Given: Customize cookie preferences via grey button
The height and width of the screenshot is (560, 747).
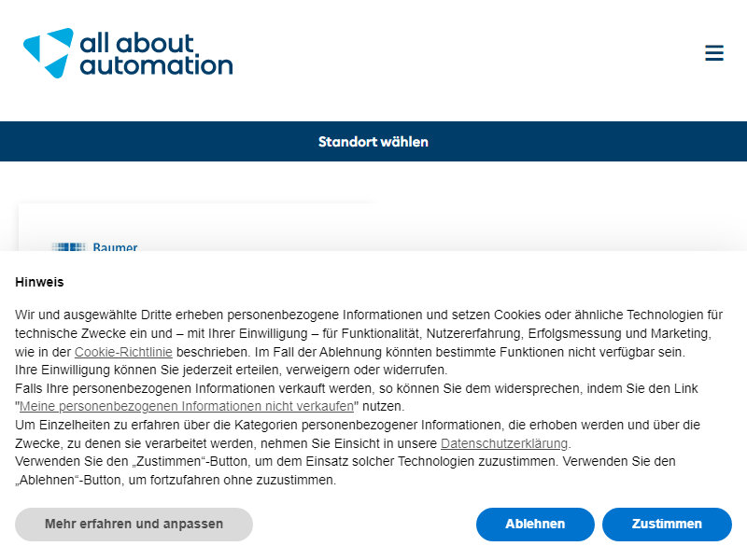Looking at the screenshot, I should [134, 525].
